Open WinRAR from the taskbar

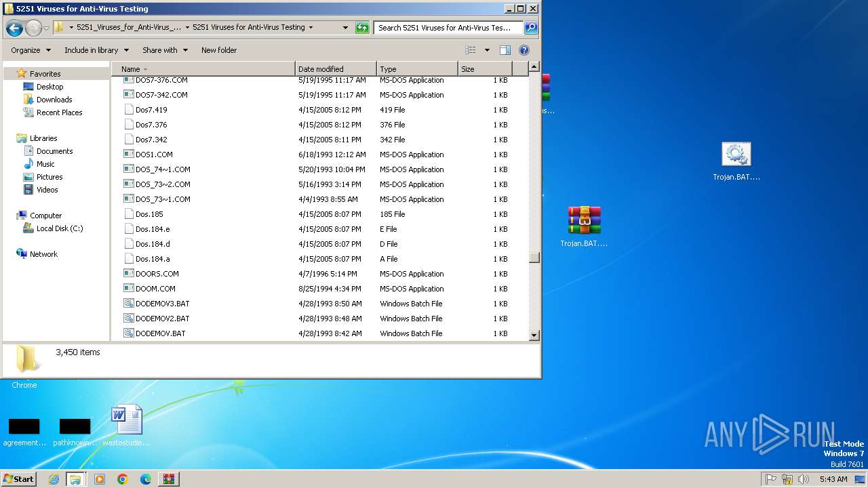coord(169,479)
